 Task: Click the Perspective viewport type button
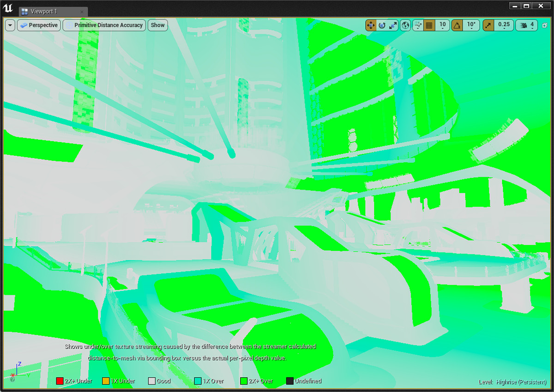[39, 25]
